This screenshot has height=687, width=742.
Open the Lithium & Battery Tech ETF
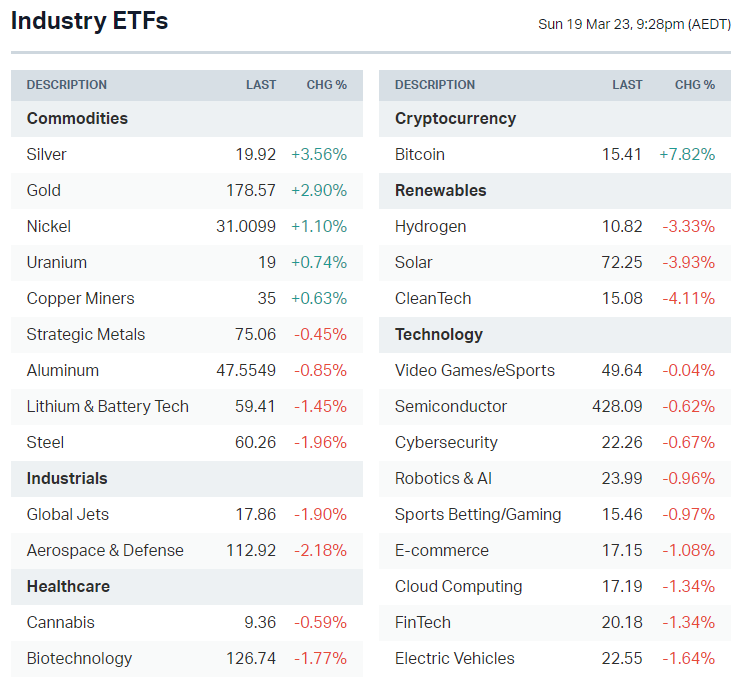click(x=108, y=406)
